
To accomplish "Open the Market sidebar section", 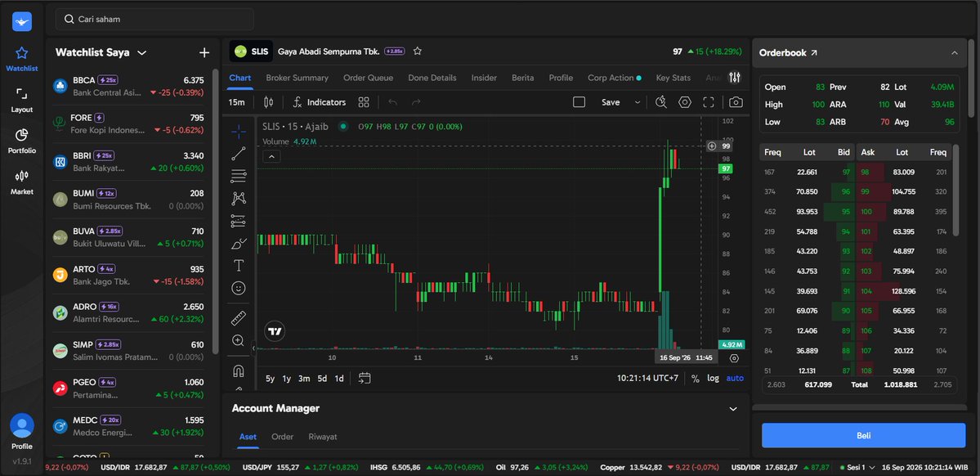I will coord(22,182).
